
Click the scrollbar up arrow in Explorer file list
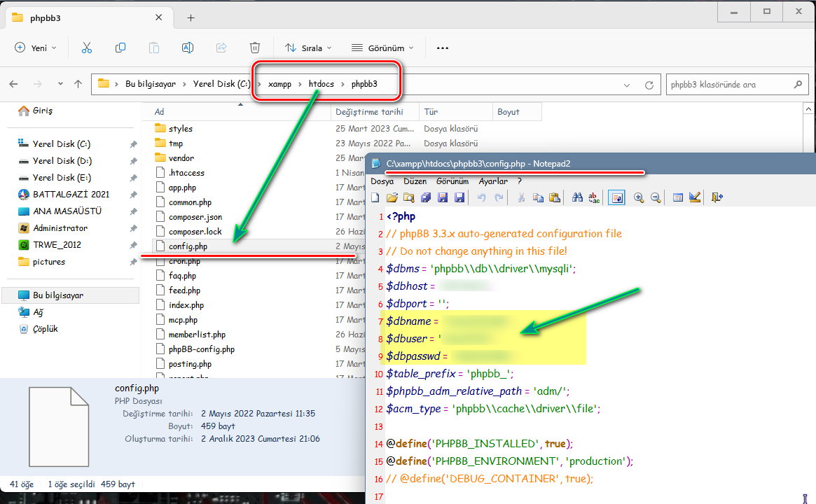click(808, 109)
